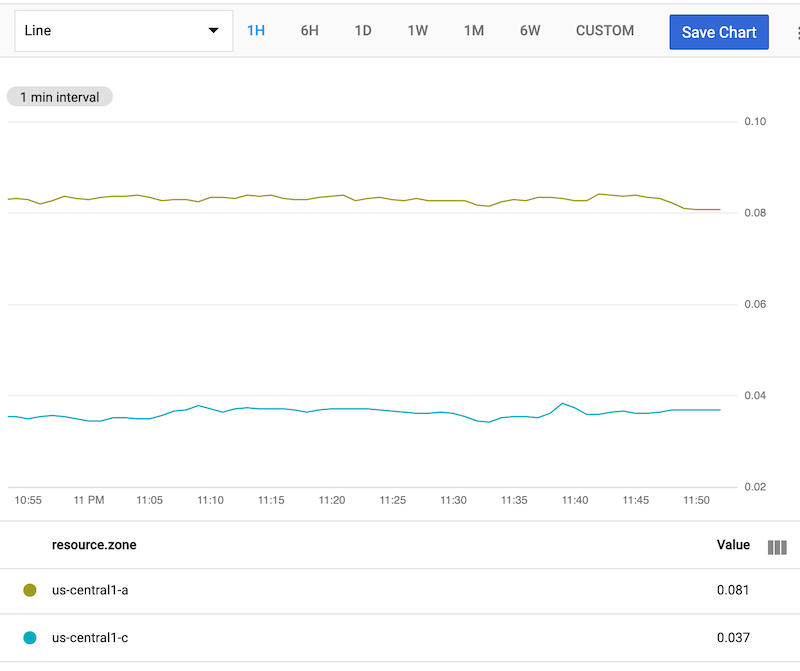Switch to the 1W time range
Image resolution: width=800 pixels, height=671 pixels.
[x=417, y=30]
